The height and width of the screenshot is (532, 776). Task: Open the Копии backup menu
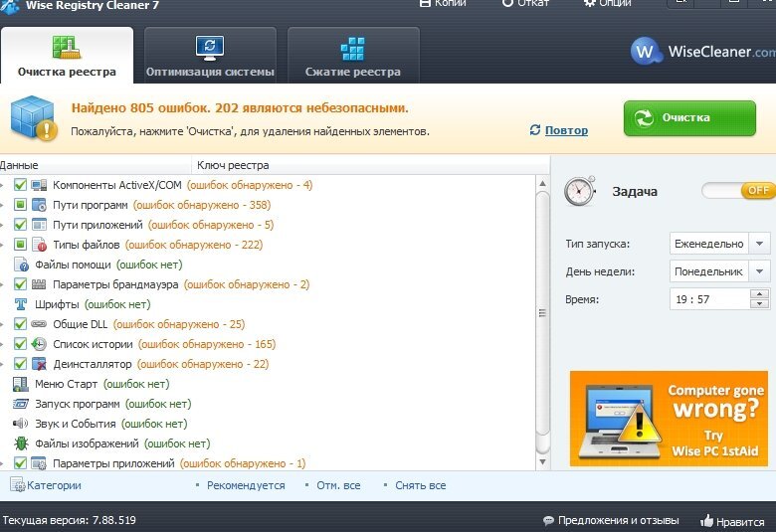pyautogui.click(x=443, y=3)
